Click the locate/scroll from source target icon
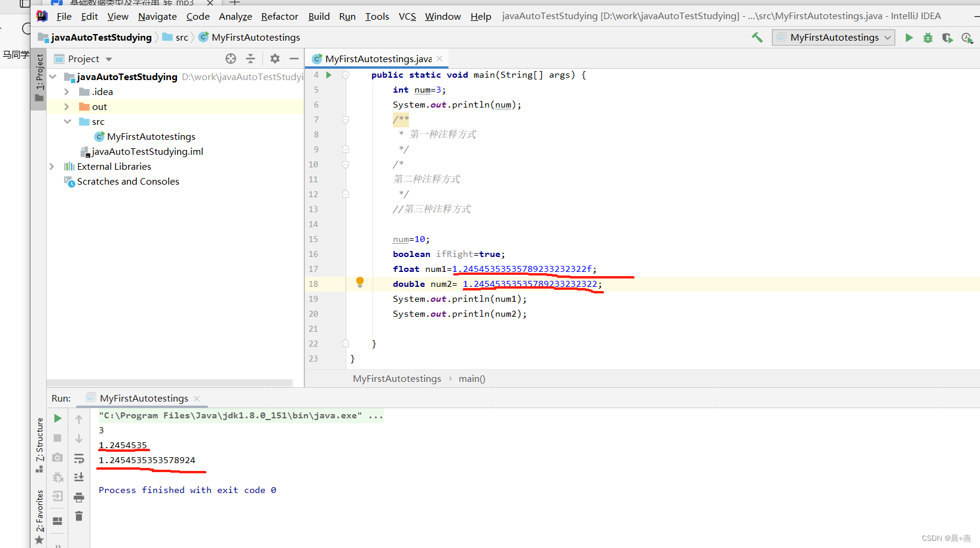Screen dimensions: 980x548 [x=231, y=59]
